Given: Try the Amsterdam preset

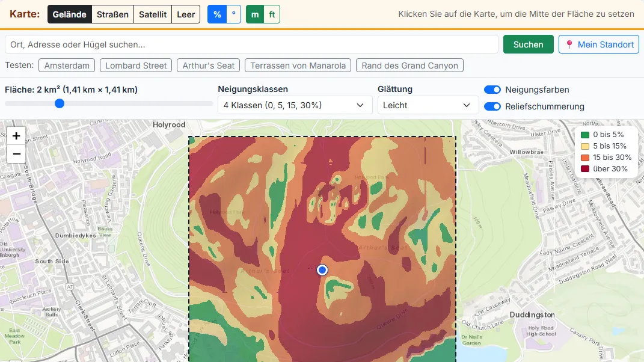Looking at the screenshot, I should (x=67, y=66).
